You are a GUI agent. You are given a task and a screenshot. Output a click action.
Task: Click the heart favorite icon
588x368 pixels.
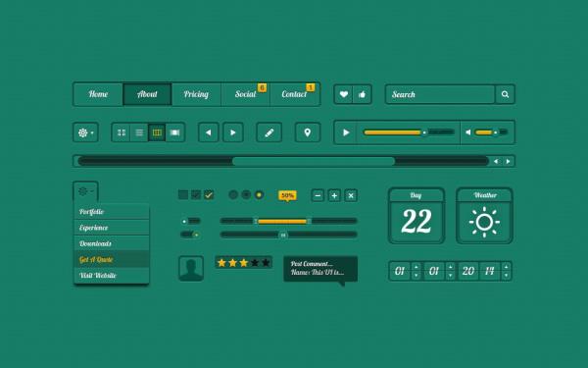coord(344,94)
